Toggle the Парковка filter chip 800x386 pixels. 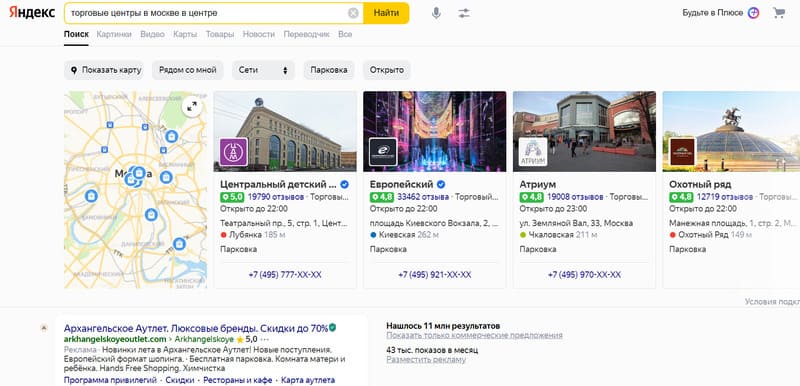[x=329, y=70]
